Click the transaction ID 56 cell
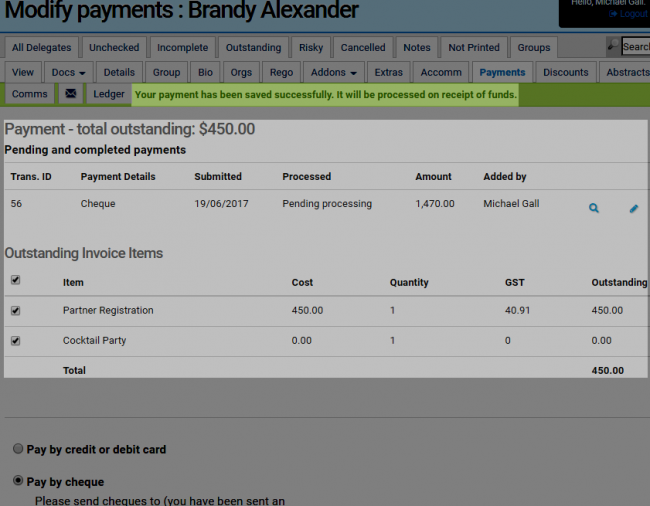This screenshot has height=506, width=650. (16, 203)
